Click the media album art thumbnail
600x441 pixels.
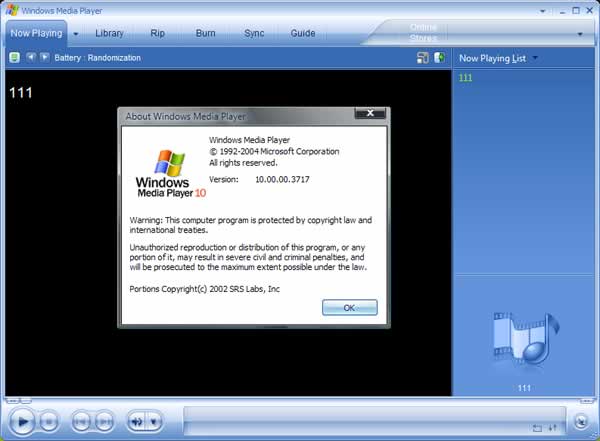(525, 339)
